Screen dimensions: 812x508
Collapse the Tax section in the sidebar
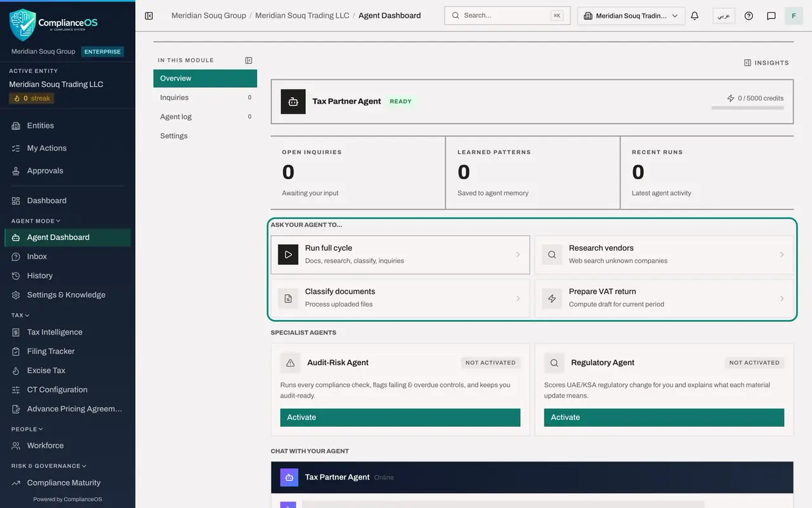[x=20, y=315]
